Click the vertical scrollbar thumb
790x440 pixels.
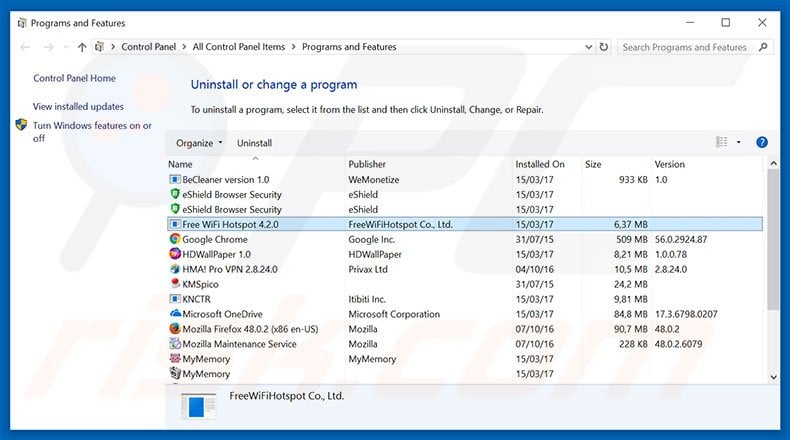(x=773, y=239)
